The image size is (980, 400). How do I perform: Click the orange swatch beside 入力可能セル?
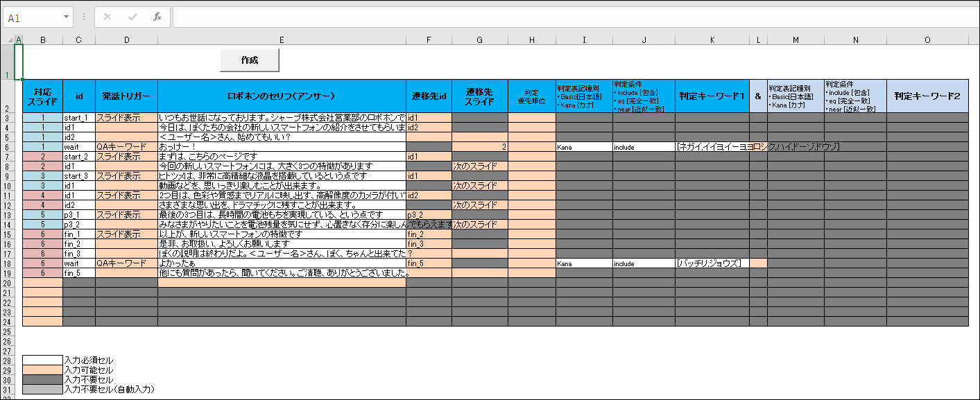pos(43,370)
